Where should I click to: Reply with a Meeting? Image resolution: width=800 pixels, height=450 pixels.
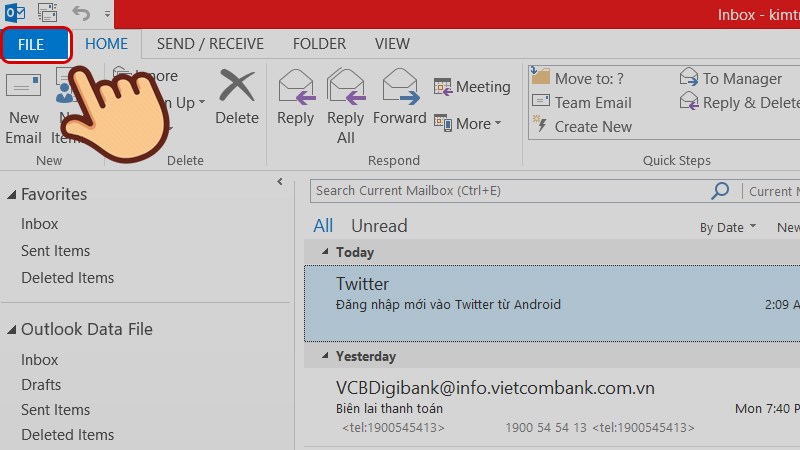472,87
